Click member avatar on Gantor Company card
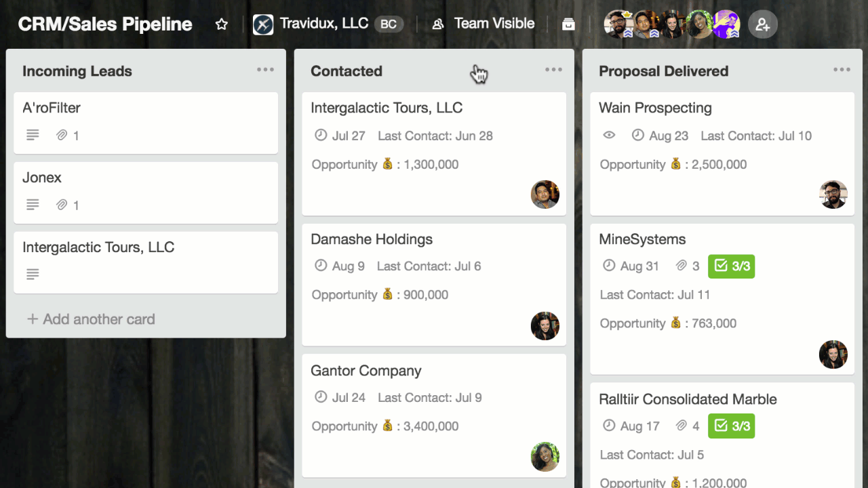Screen dimensions: 868x488 pyautogui.click(x=545, y=457)
